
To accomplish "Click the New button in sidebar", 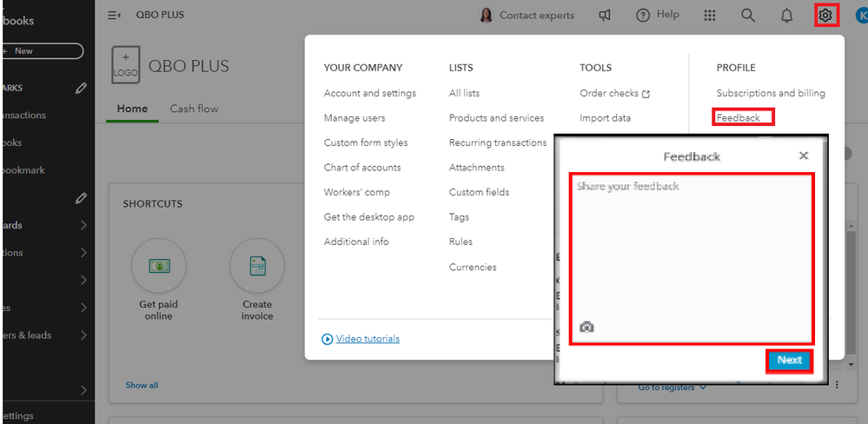I will click(x=41, y=51).
